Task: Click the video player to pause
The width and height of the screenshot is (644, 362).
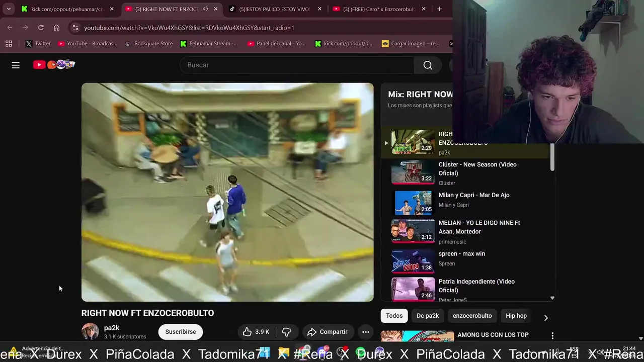Action: click(227, 192)
